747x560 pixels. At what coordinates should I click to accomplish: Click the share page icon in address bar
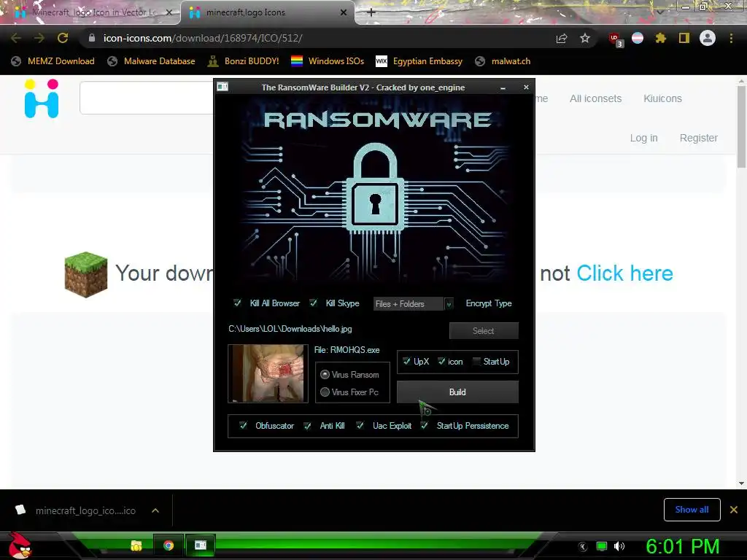coord(562,39)
